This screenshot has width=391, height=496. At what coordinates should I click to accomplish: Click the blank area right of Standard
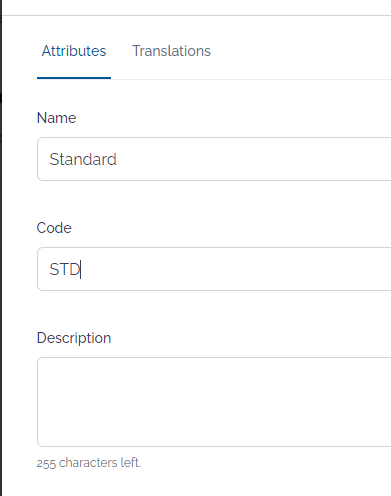pyautogui.click(x=253, y=159)
